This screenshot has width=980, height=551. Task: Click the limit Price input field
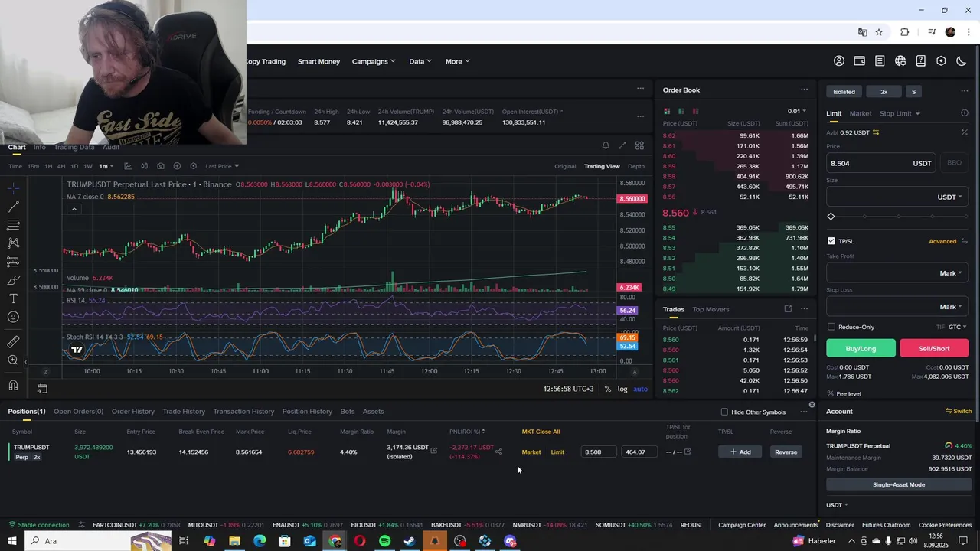pyautogui.click(x=880, y=163)
